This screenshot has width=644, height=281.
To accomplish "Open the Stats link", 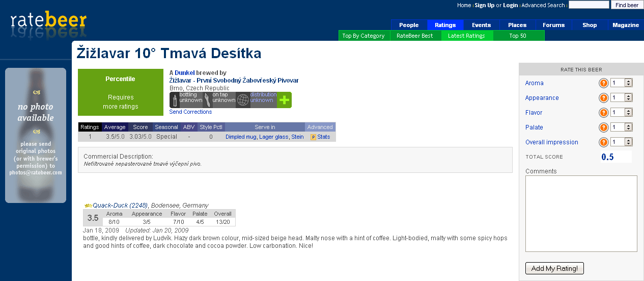I will [x=324, y=137].
